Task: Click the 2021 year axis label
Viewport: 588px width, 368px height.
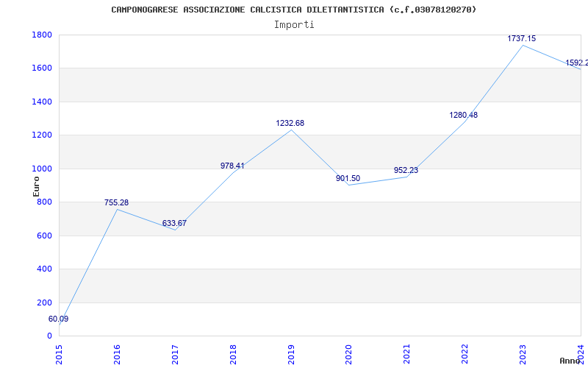Action: coord(406,355)
